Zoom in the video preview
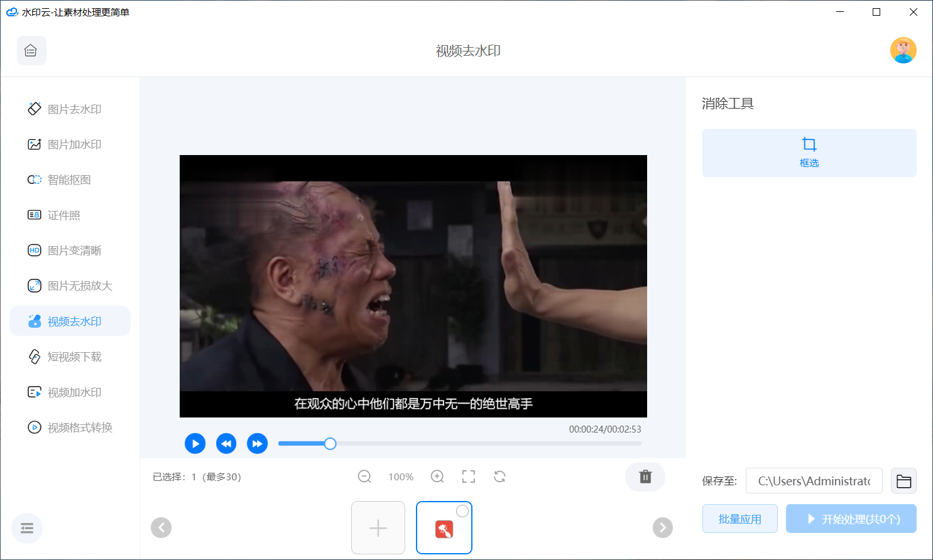Screen dimensions: 933x560 point(437,477)
